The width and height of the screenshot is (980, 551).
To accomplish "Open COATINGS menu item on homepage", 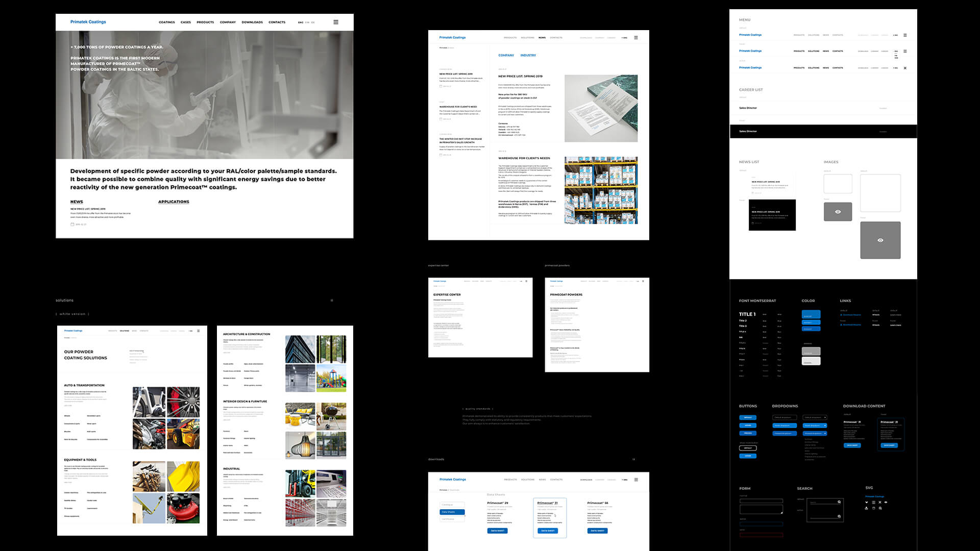I will click(166, 22).
